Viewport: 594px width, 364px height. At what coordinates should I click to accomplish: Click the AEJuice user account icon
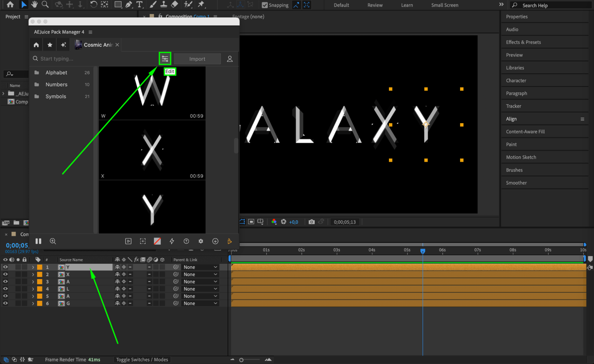[230, 59]
